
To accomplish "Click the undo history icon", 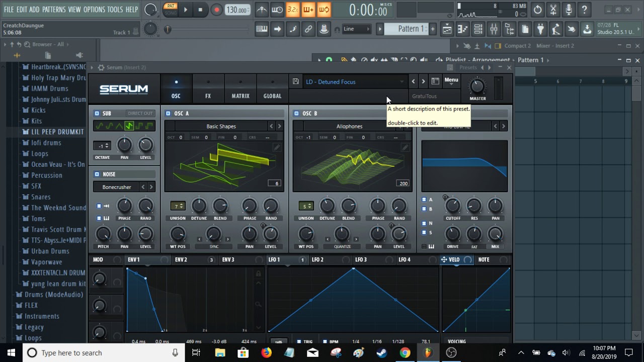I will tap(538, 10).
